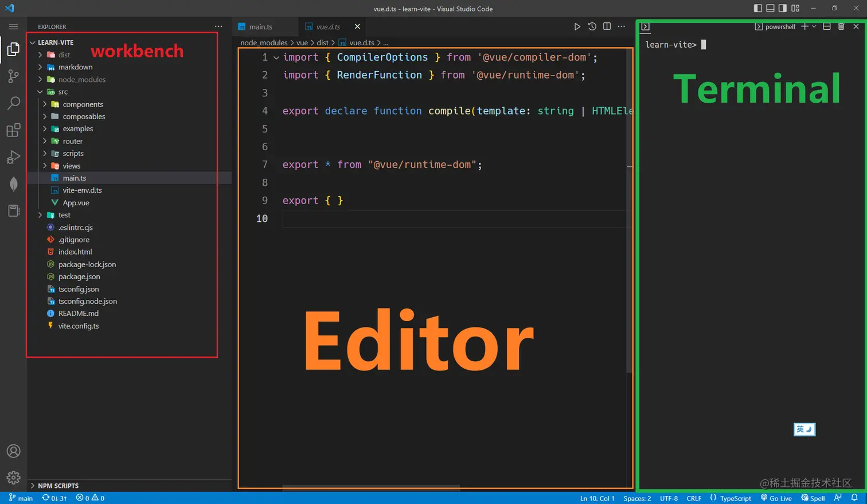Open the MongoDB leaf icon view
The height and width of the screenshot is (504, 867).
[x=13, y=184]
